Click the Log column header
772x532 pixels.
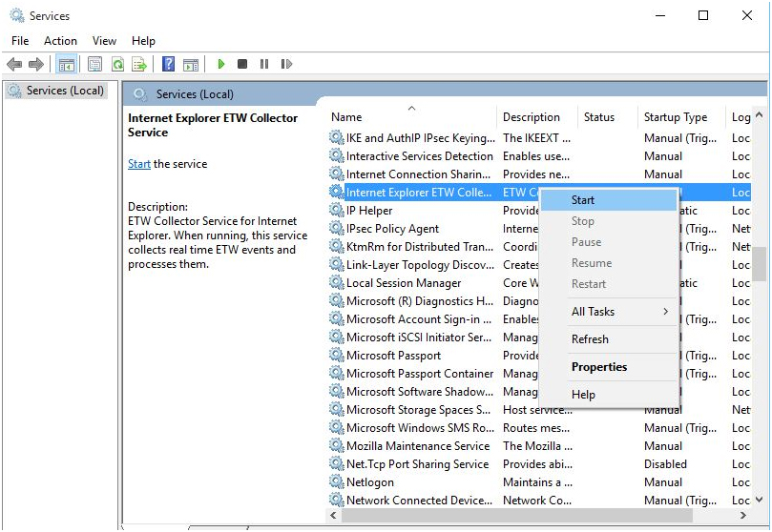(740, 117)
